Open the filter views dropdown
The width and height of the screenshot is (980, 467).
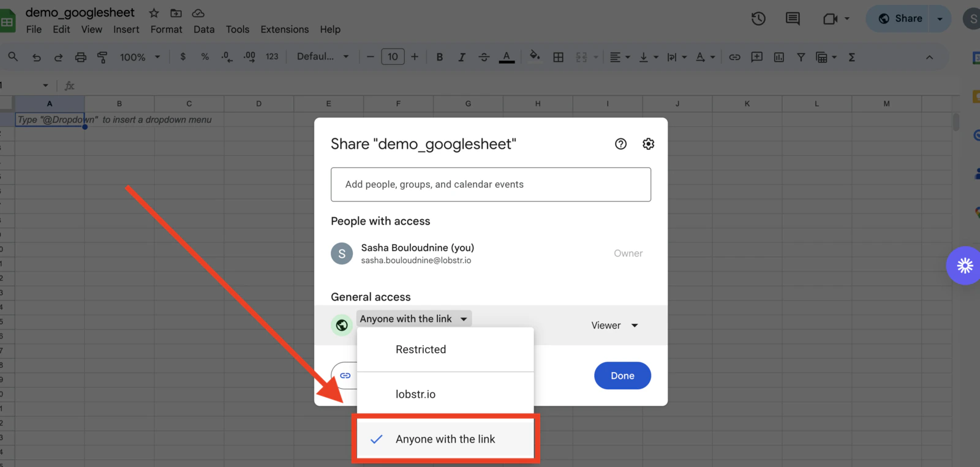pos(826,57)
